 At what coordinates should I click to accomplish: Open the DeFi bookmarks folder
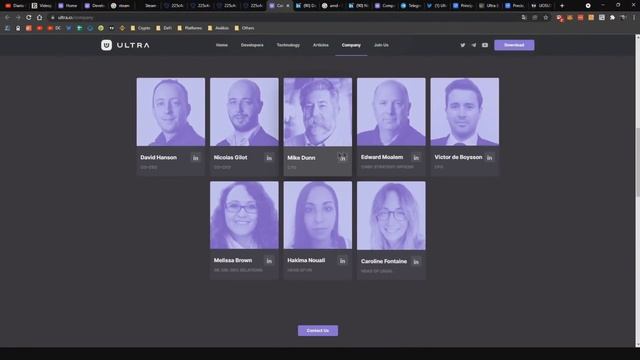click(x=164, y=28)
